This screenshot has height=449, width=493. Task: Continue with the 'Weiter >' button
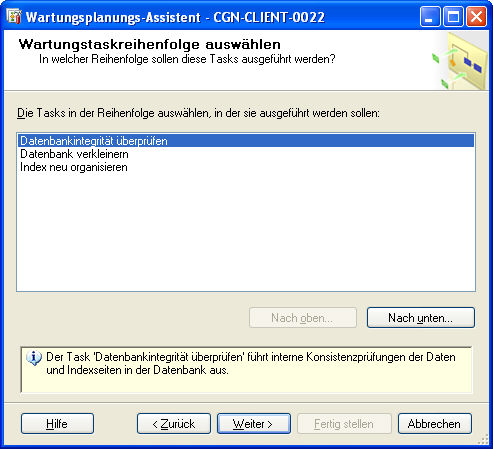[x=254, y=424]
